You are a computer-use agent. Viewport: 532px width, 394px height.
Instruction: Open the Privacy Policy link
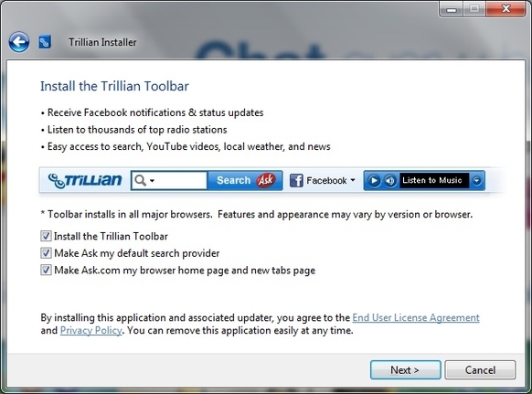[x=90, y=330]
